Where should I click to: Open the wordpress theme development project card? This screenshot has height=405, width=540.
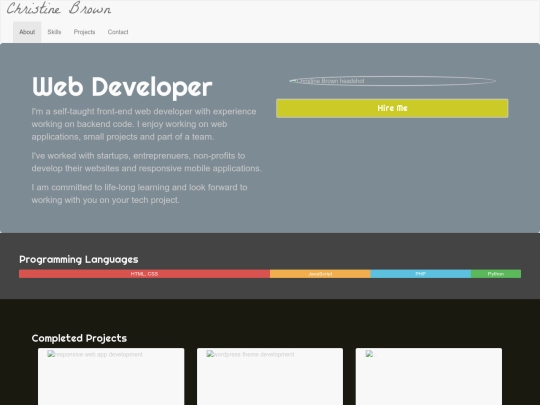(x=270, y=376)
